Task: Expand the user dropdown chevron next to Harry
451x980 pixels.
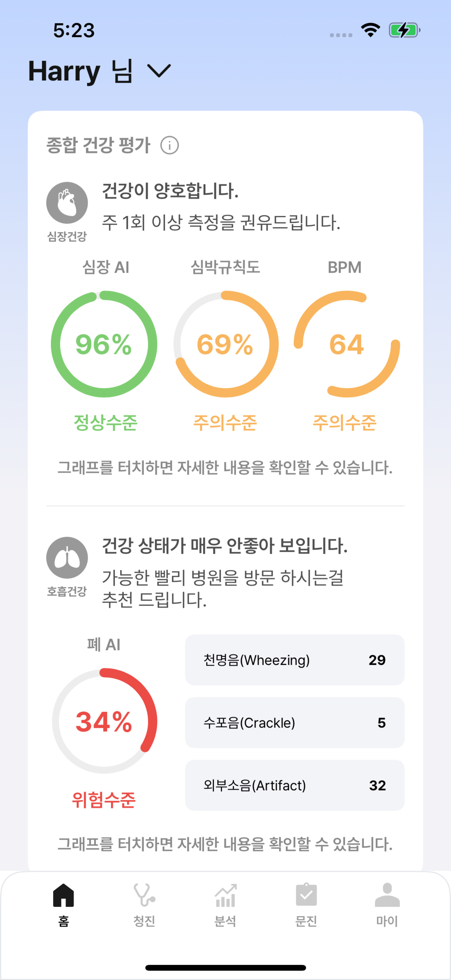Action: point(159,71)
